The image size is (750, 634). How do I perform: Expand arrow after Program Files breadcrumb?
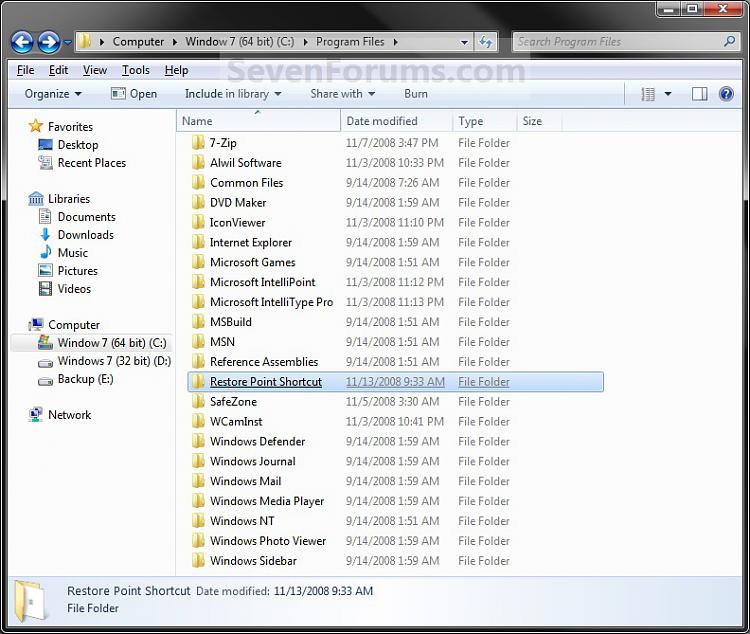pos(396,42)
